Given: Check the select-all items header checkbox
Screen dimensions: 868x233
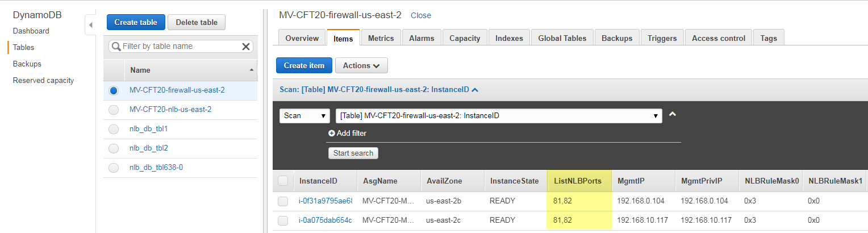Looking at the screenshot, I should (x=283, y=181).
